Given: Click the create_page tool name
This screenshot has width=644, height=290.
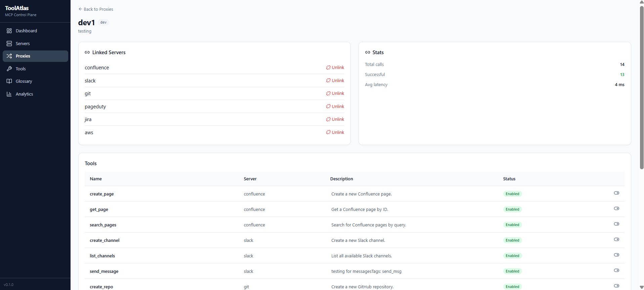Looking at the screenshot, I should 102,194.
